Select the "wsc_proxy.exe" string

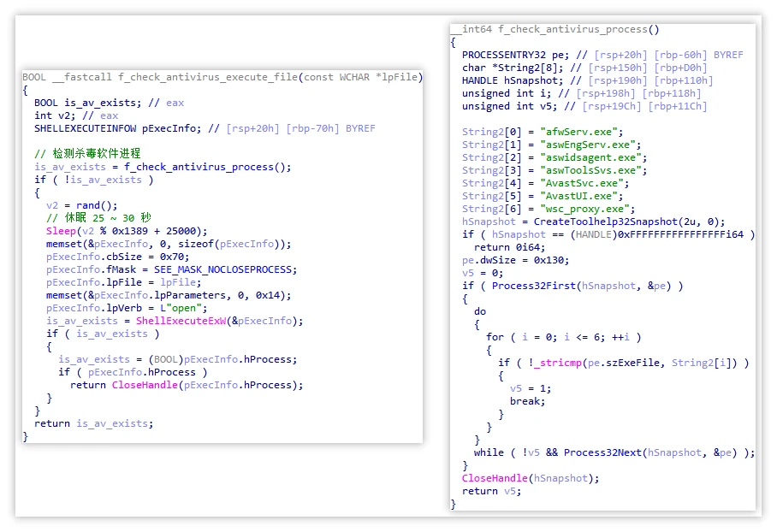[x=584, y=209]
